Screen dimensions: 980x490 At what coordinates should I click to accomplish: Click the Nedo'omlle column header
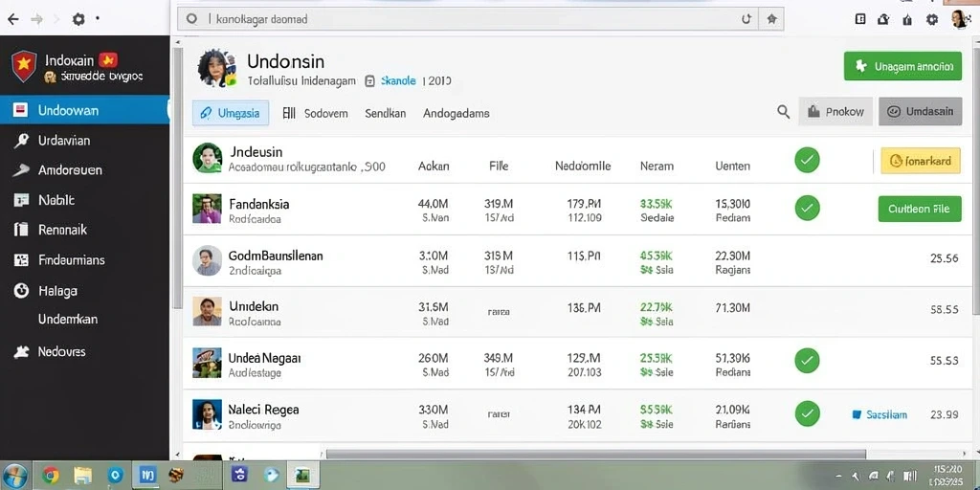(x=583, y=167)
